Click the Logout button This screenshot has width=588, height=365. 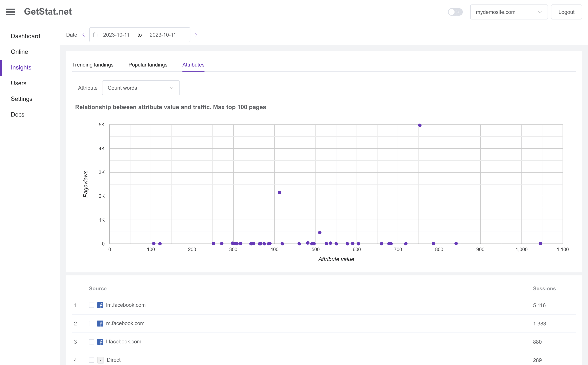(x=566, y=12)
